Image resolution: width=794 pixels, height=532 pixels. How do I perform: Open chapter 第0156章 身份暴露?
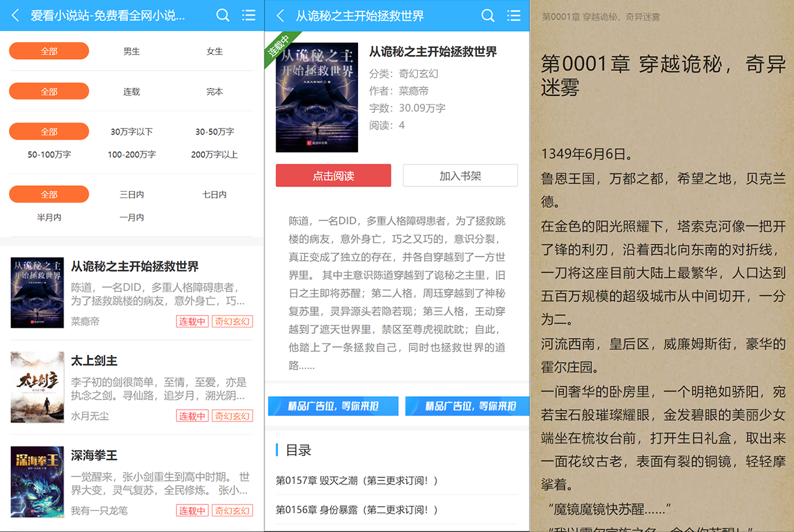click(x=357, y=510)
